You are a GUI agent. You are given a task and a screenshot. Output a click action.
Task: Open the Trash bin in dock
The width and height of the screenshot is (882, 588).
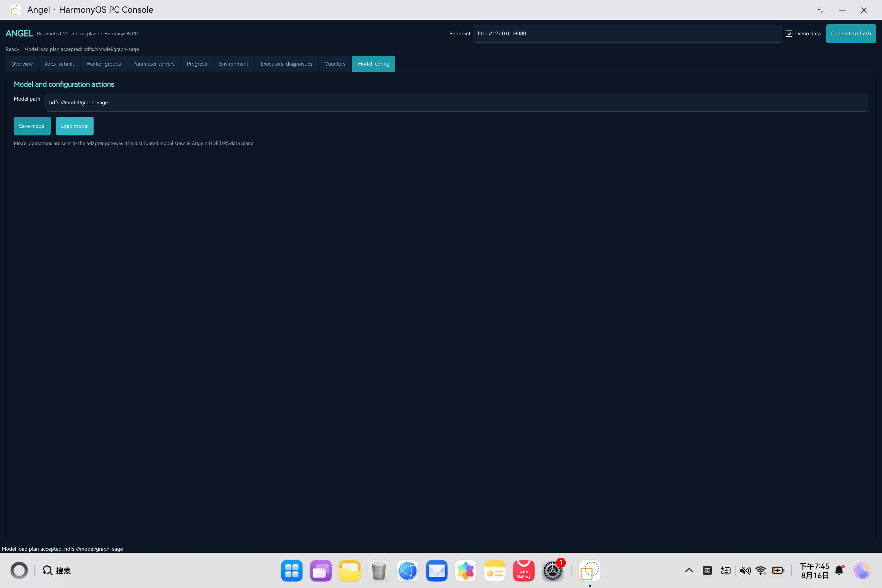[x=379, y=571]
